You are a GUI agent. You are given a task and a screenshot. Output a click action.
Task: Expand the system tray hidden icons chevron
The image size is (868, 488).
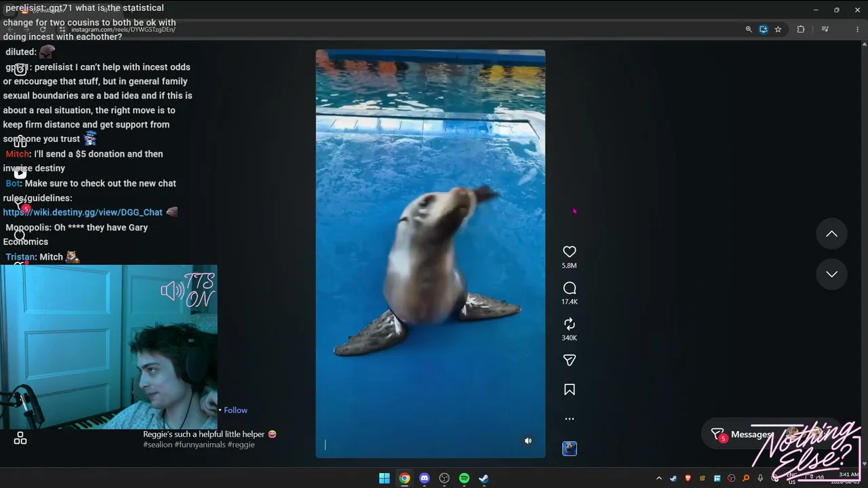point(658,479)
